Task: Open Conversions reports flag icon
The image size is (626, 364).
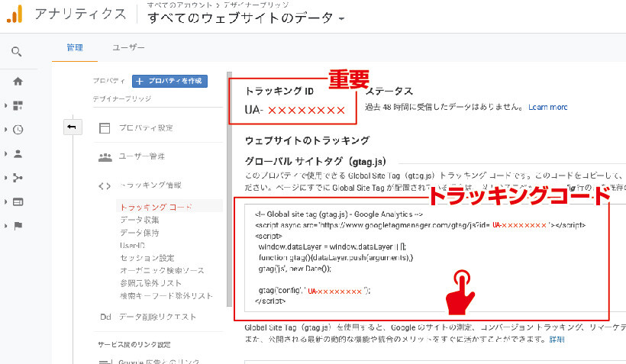Action: tap(18, 226)
